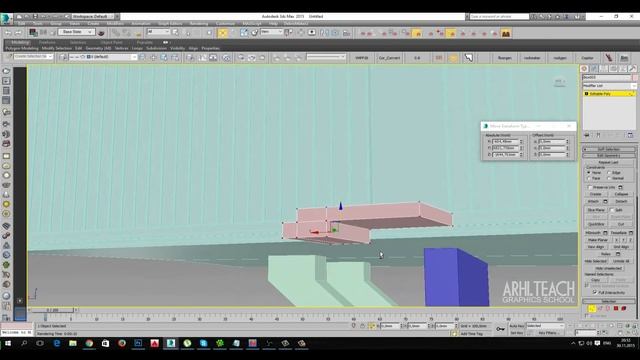The height and width of the screenshot is (360, 640).
Task: Activate Edge sub-object level icon
Action: click(x=600, y=309)
